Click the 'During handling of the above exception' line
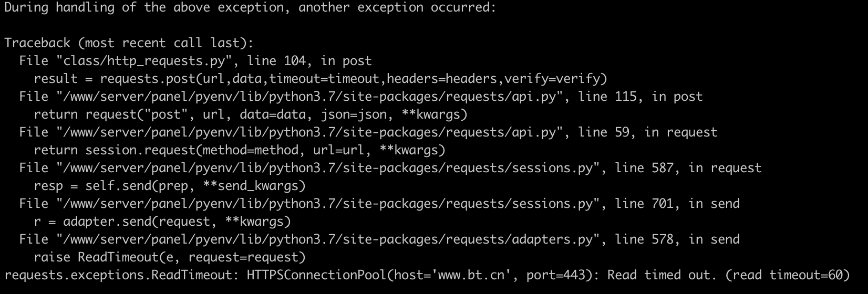868x294 pixels. coord(250,8)
